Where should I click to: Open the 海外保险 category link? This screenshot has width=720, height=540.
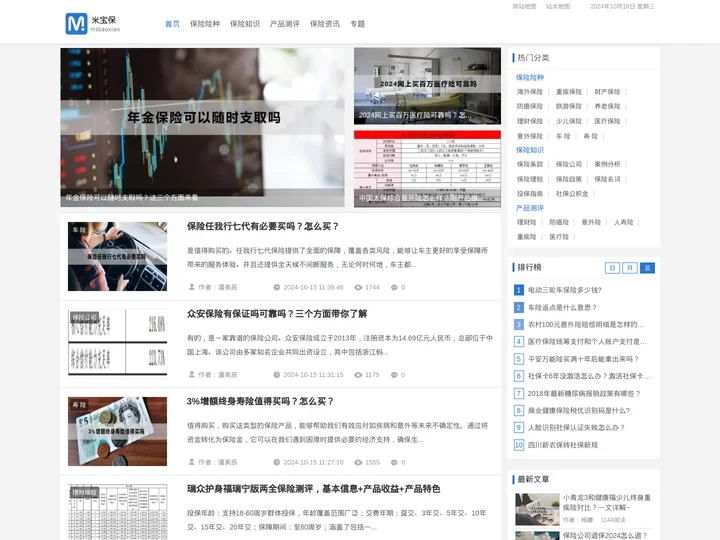pyautogui.click(x=529, y=92)
